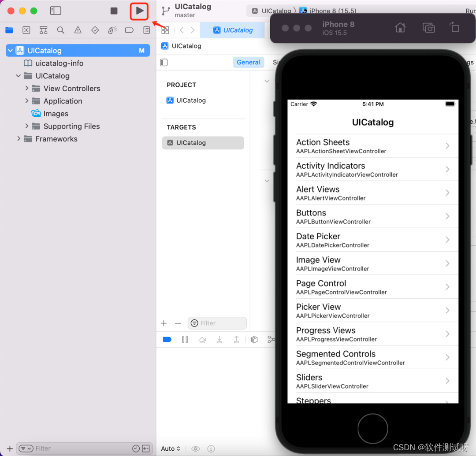The image size is (476, 456).
Task: Open the Debug navigator
Action: coord(112,30)
